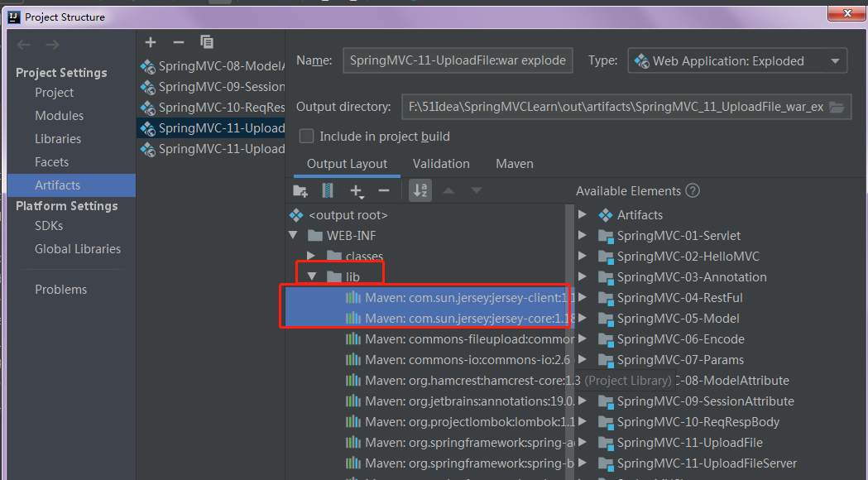Expand SpringMVC-03-Annotation module node
868x480 pixels.
pos(583,276)
